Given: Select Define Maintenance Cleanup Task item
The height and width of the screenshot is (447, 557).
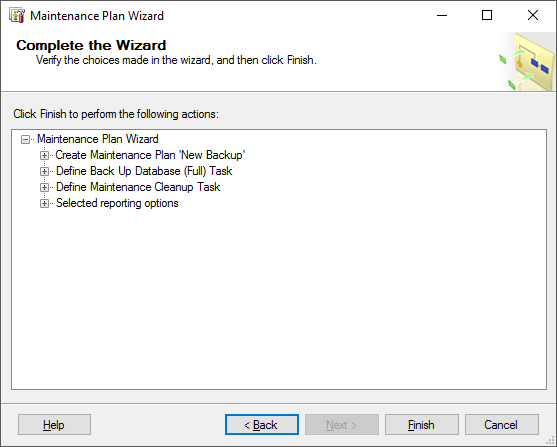Looking at the screenshot, I should tap(138, 187).
